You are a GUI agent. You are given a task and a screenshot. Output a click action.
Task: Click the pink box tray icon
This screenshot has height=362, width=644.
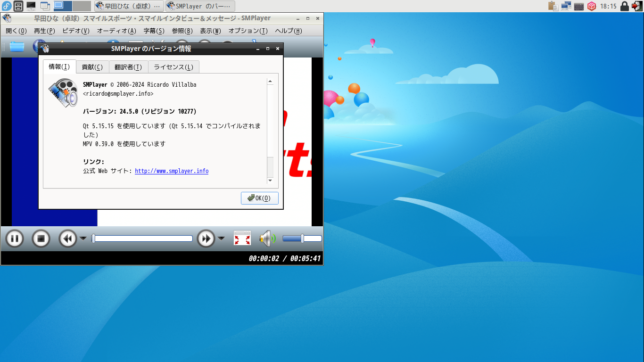pos(591,6)
